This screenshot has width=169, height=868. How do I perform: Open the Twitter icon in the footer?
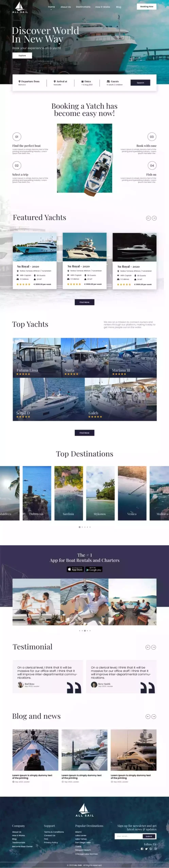[x=146, y=849]
